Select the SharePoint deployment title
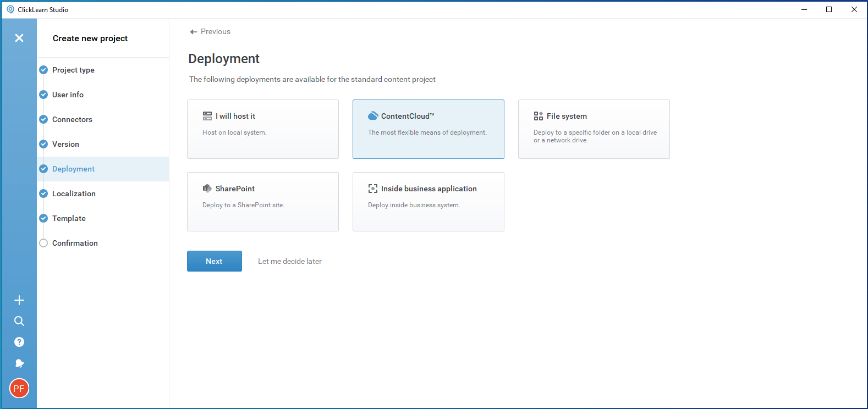Screen dimensions: 868x409 235,189
